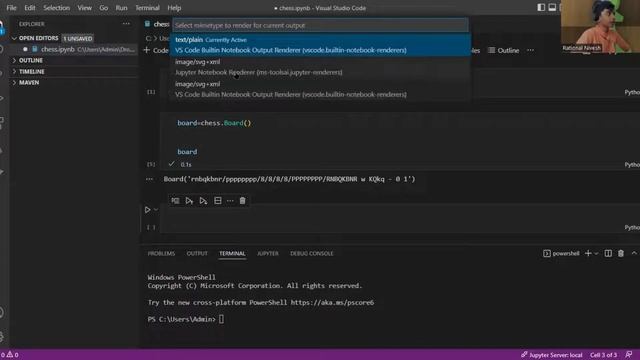Click the Board output text line
The width and height of the screenshot is (640, 360).
point(289,179)
